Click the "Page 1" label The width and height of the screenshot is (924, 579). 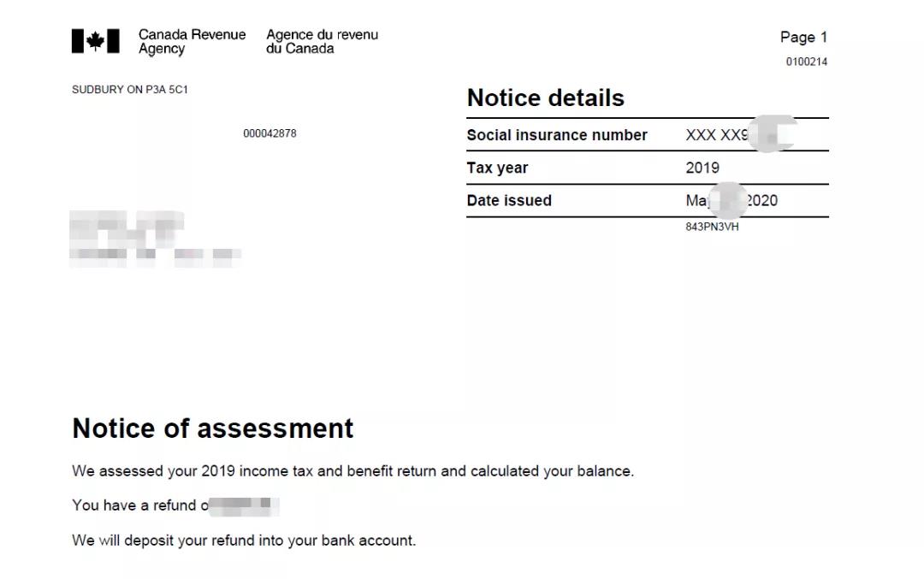coord(803,38)
